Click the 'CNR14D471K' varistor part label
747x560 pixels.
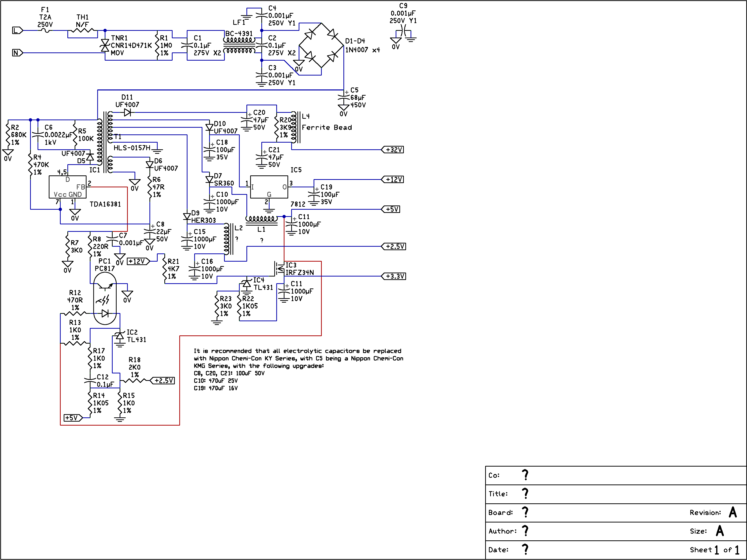[131, 45]
